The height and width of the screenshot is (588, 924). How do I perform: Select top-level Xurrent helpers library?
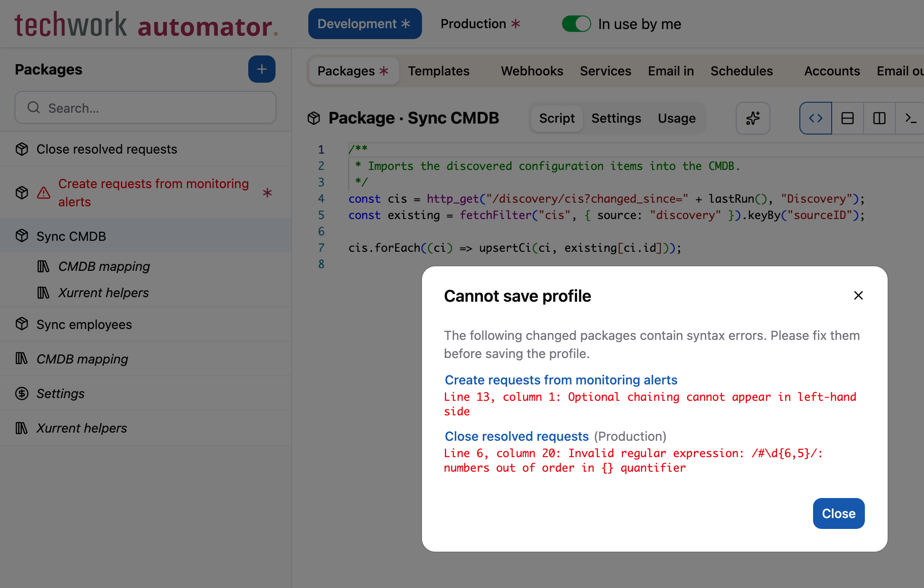click(146, 428)
